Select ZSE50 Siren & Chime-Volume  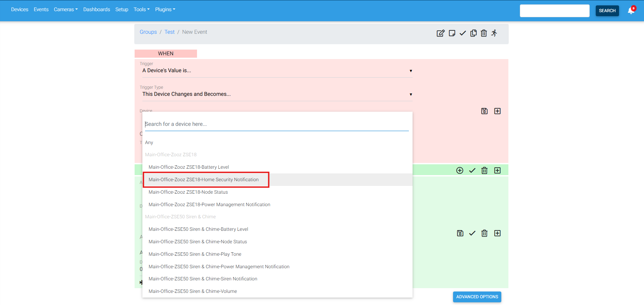tap(277, 291)
